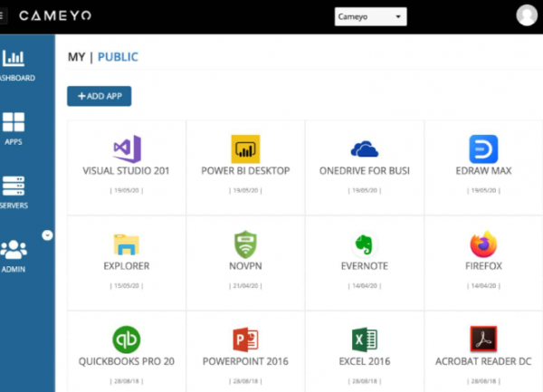Click the POWER BI DESKTOP label
This screenshot has height=392, width=543.
245,171
